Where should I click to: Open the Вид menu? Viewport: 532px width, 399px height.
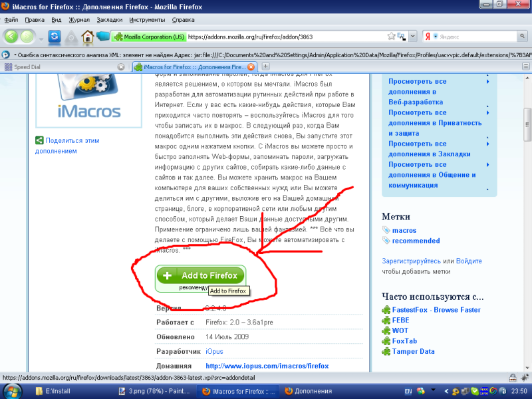pos(57,20)
